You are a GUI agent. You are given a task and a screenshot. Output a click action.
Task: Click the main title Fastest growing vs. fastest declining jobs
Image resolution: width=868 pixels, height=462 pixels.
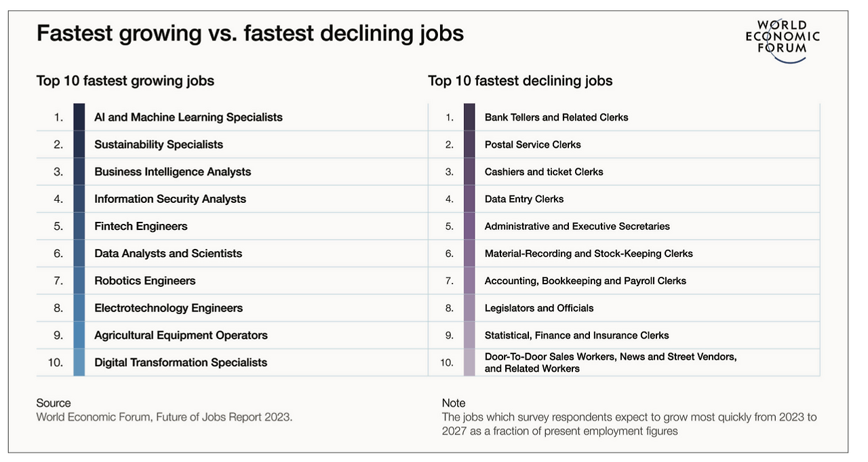tap(250, 33)
